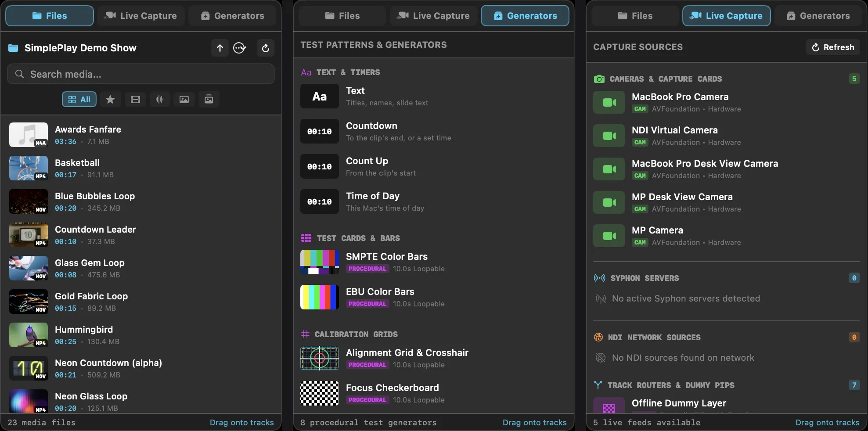The height and width of the screenshot is (431, 868).
Task: Select the MP Camera source icon
Action: pyautogui.click(x=609, y=236)
